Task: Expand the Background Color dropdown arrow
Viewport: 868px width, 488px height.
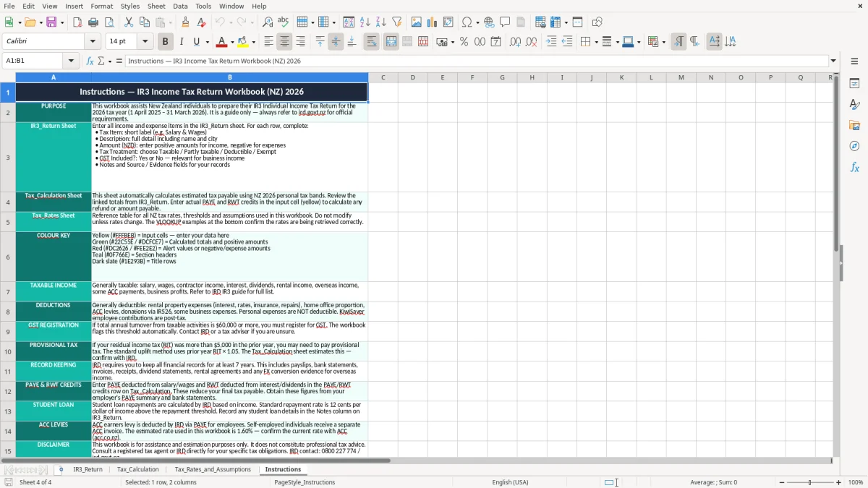Action: (253, 42)
